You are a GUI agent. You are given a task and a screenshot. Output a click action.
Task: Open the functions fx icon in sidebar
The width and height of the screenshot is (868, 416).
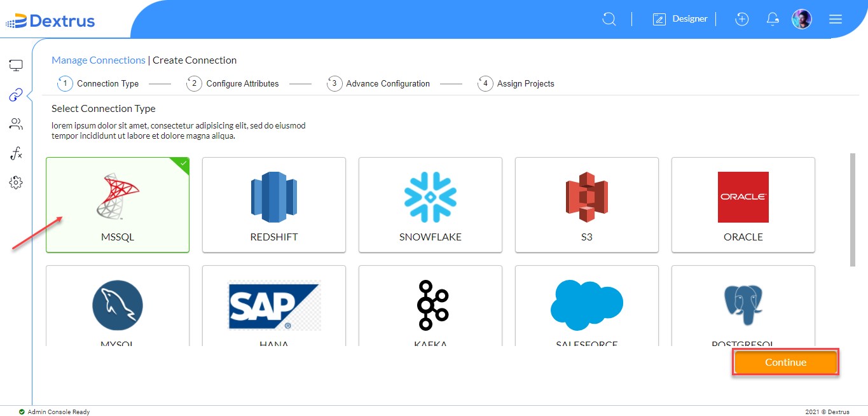click(x=16, y=153)
